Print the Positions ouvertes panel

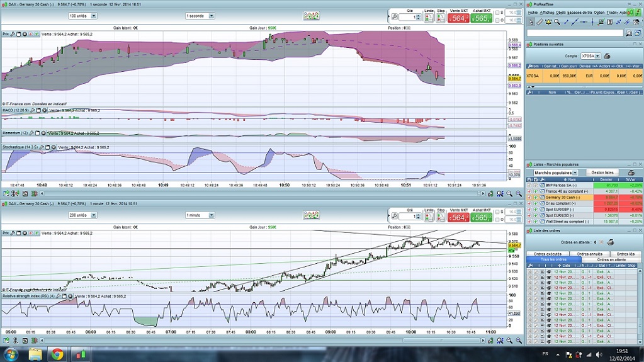tap(607, 56)
